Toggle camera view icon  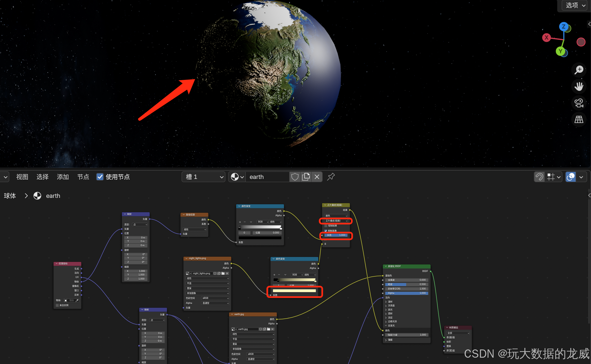coord(579,103)
